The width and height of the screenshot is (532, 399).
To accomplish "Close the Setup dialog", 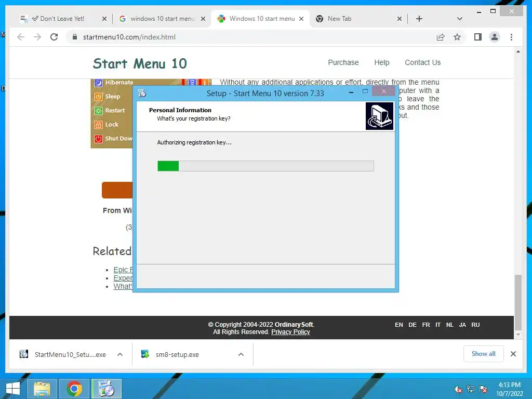I will (384, 91).
